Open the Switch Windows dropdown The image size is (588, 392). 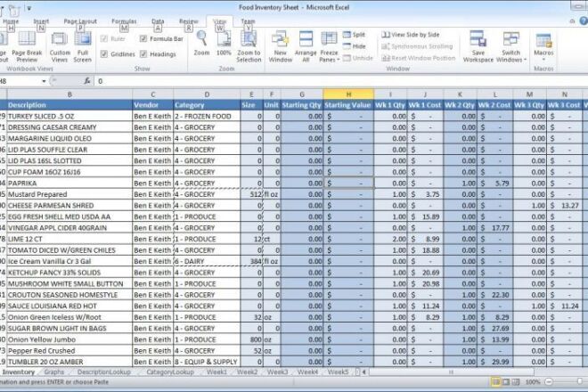click(511, 46)
